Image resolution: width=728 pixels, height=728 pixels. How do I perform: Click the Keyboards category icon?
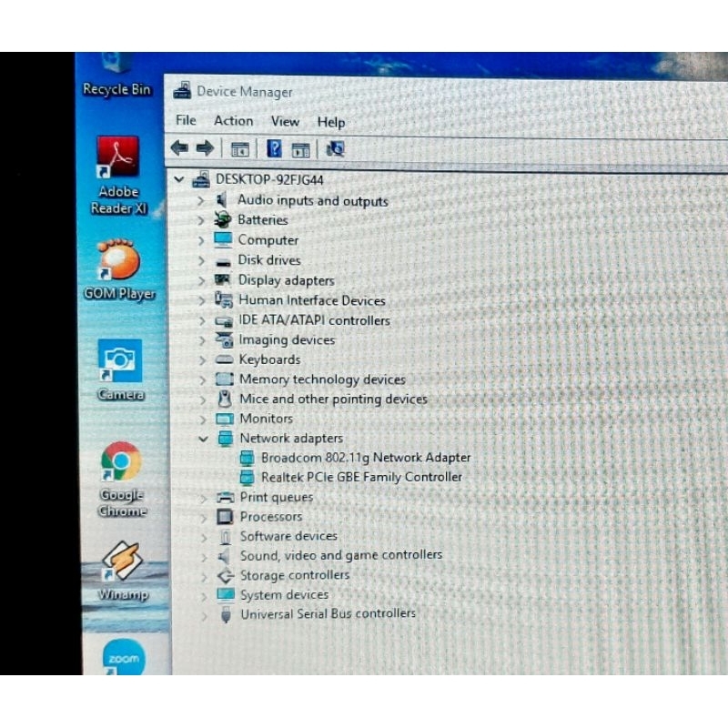tap(224, 359)
